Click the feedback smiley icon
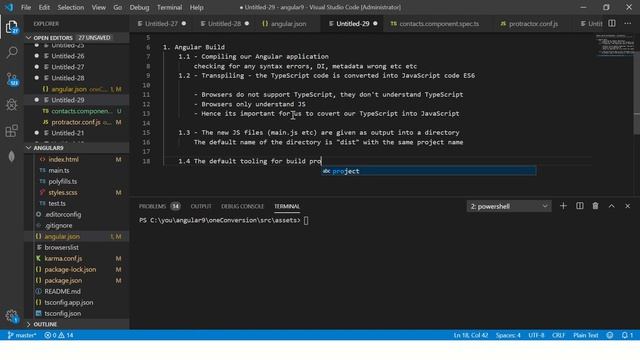The width and height of the screenshot is (640, 360). pyautogui.click(x=610, y=335)
